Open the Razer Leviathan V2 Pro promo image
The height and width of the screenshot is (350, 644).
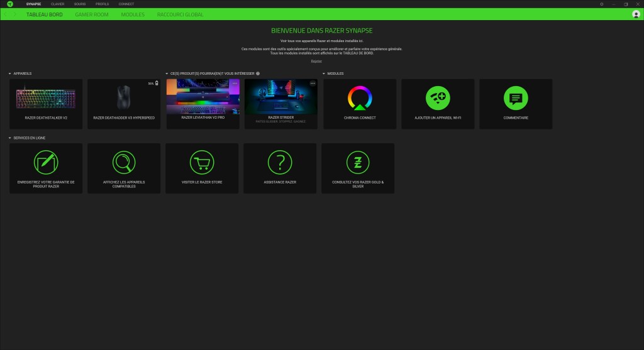[x=203, y=96]
